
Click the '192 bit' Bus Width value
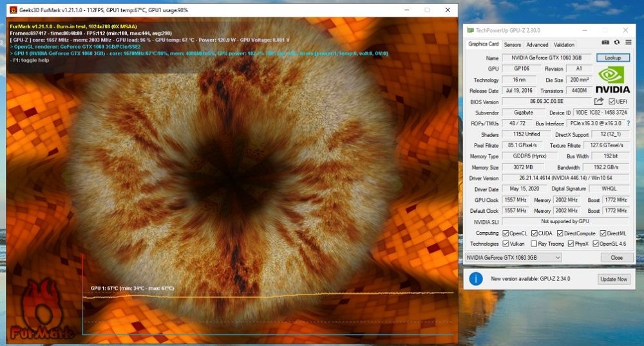pos(611,156)
